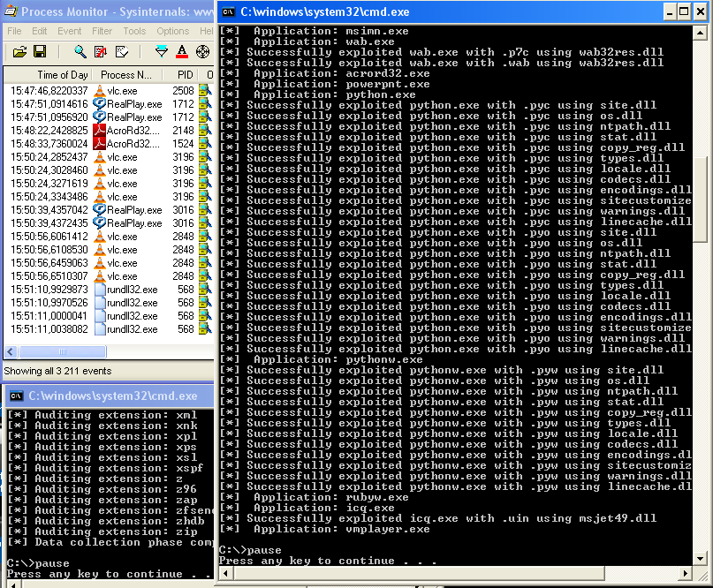Click the large cmd window's horizontal scroll right arrow
This screenshot has width=713, height=588.
686,574
